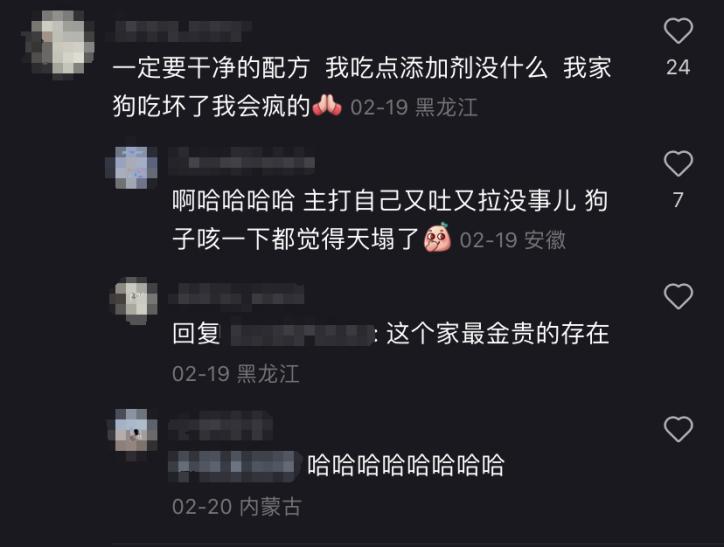Open the avatar of the 安徽 replier
The width and height of the screenshot is (724, 547).
point(133,167)
